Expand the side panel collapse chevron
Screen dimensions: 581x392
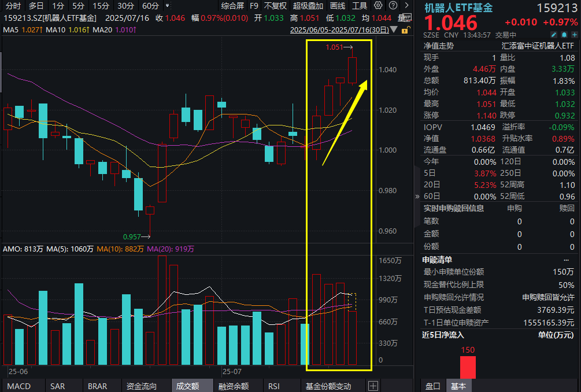click(417, 197)
